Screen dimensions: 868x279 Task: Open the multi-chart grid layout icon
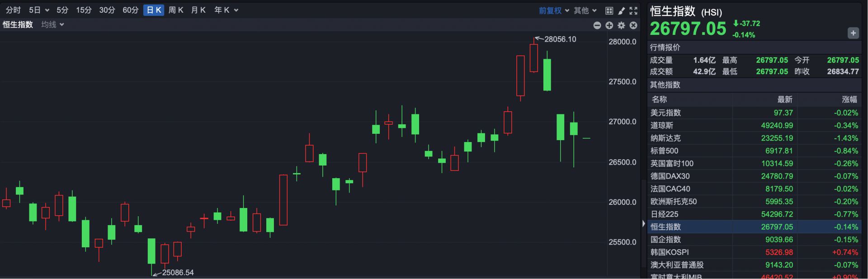tap(609, 10)
